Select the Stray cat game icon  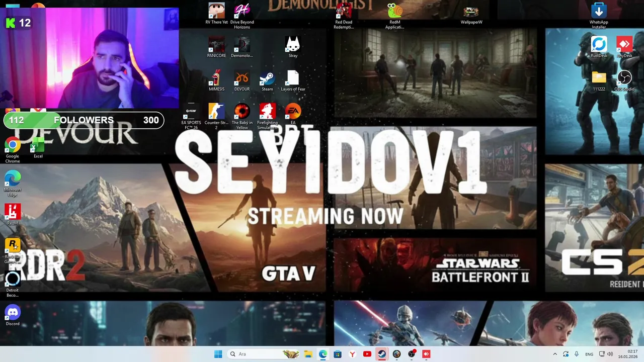pyautogui.click(x=293, y=47)
